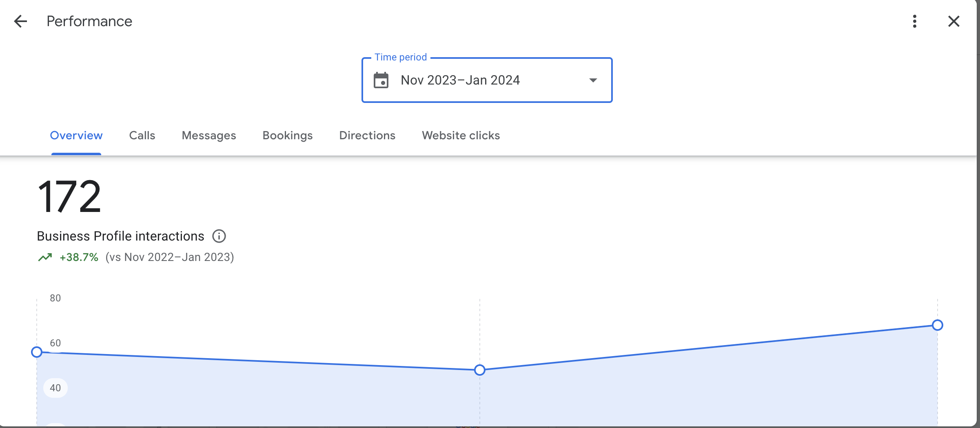Open info icon for Business Profile interactions
980x428 pixels.
[219, 236]
